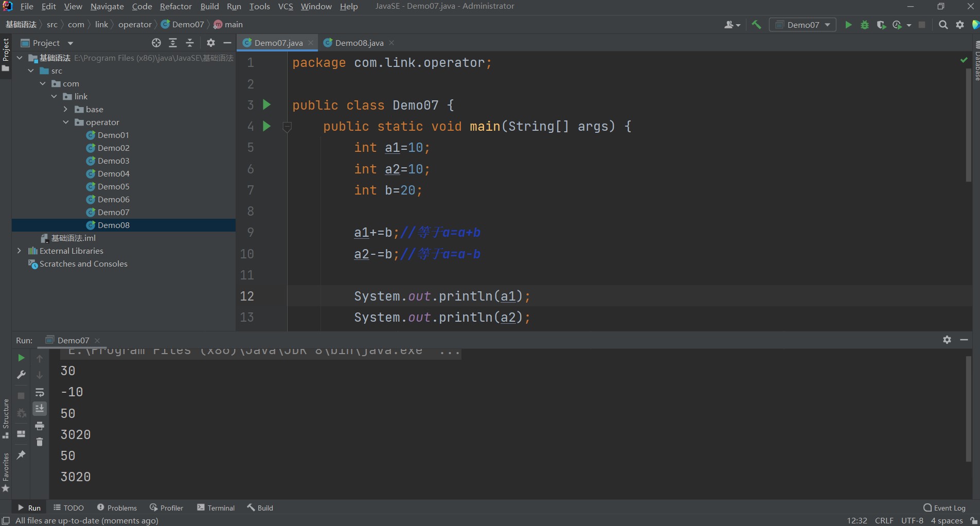Open the Run panel wrench settings icon
The height and width of the screenshot is (526, 980).
pos(21,375)
